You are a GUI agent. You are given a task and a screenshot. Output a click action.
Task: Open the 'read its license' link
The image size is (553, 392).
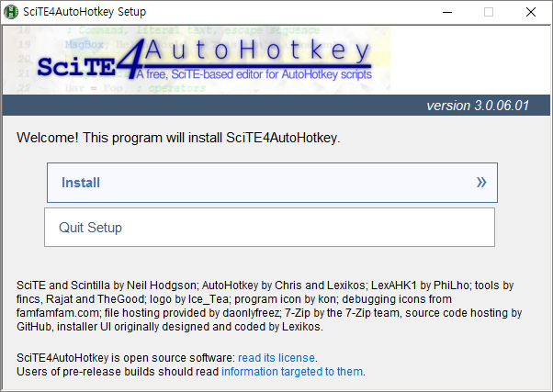[276, 358]
